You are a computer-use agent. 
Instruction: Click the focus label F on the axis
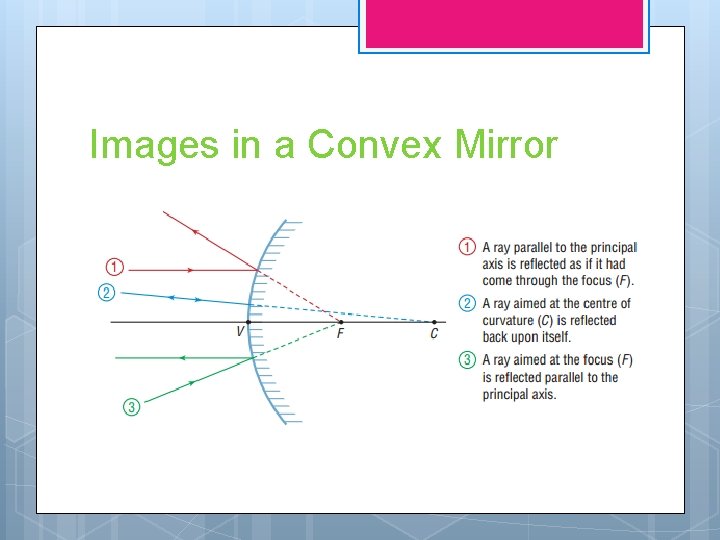(340, 333)
